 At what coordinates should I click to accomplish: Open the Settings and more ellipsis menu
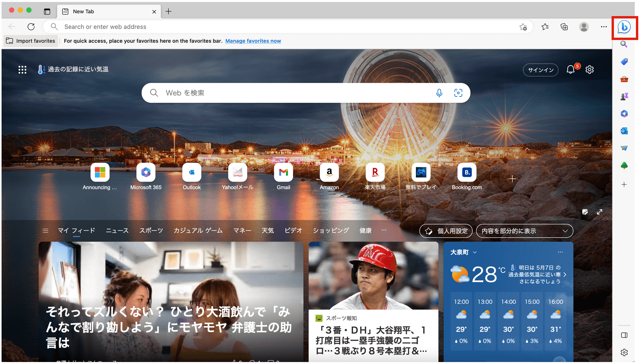(603, 27)
